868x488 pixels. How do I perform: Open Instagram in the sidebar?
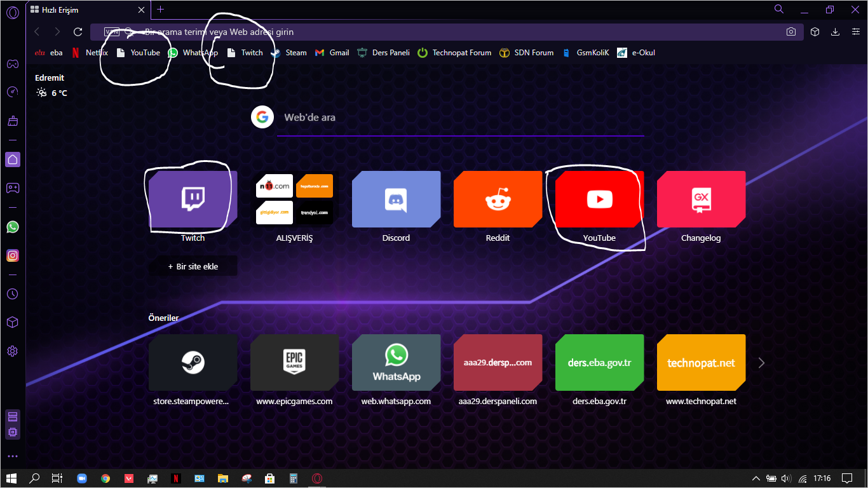(13, 255)
